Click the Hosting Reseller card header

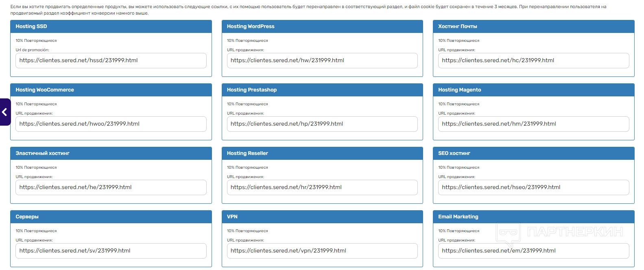[x=322, y=153]
